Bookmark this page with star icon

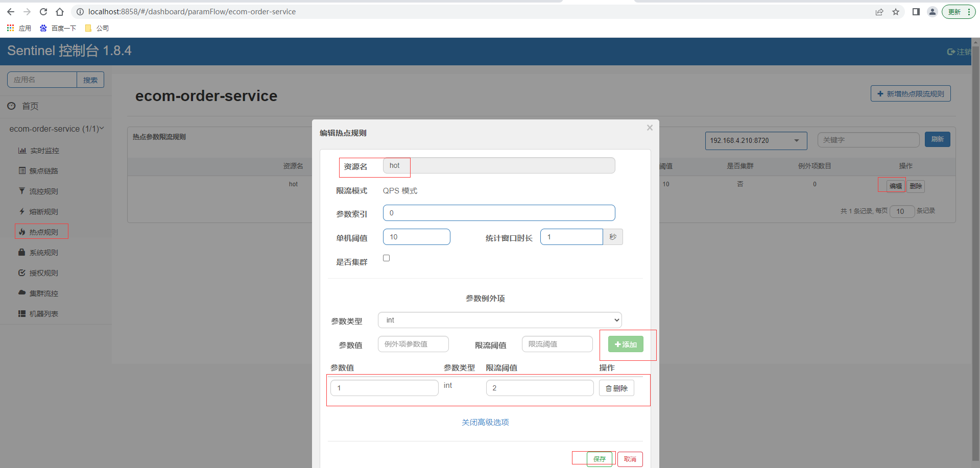click(896, 12)
